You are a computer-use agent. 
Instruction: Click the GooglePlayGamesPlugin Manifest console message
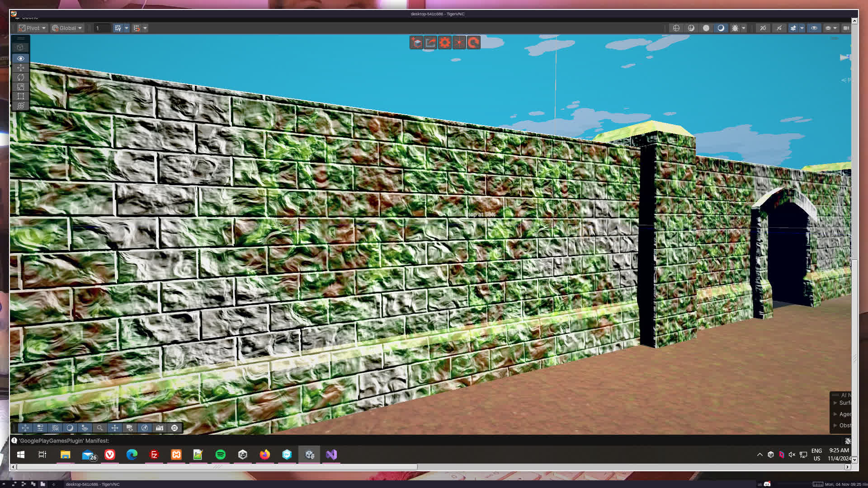[64, 441]
